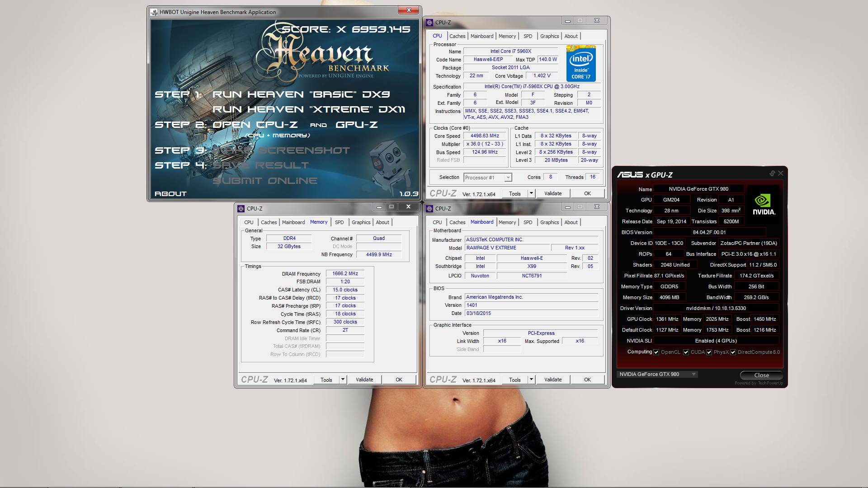Screen dimensions: 868x488
Task: Click Validate in Memory CPU-Z window
Action: 364,380
